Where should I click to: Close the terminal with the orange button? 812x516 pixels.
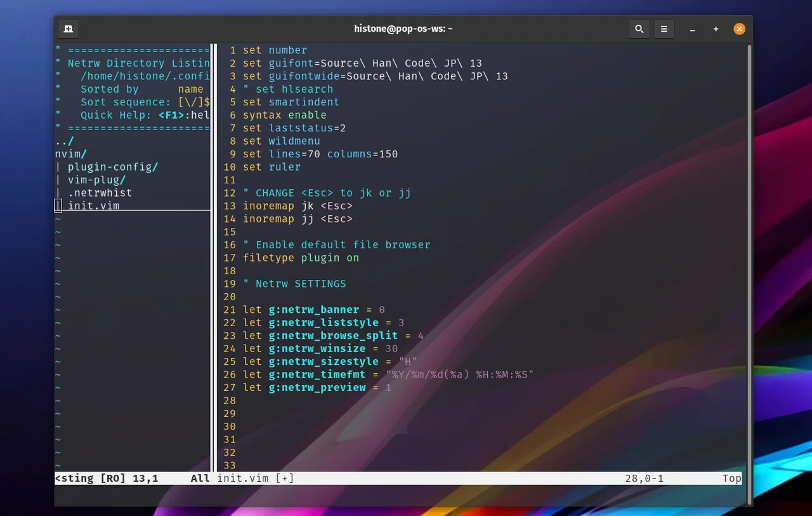(739, 29)
